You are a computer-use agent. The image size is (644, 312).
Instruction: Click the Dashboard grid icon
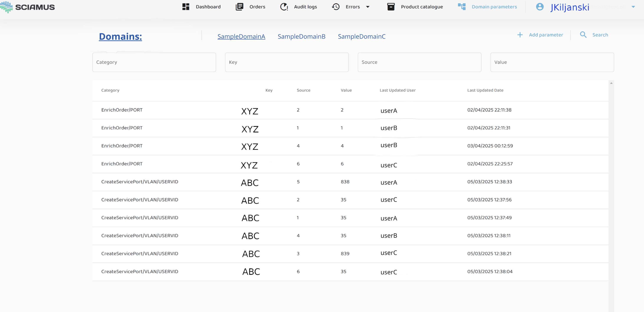click(185, 7)
